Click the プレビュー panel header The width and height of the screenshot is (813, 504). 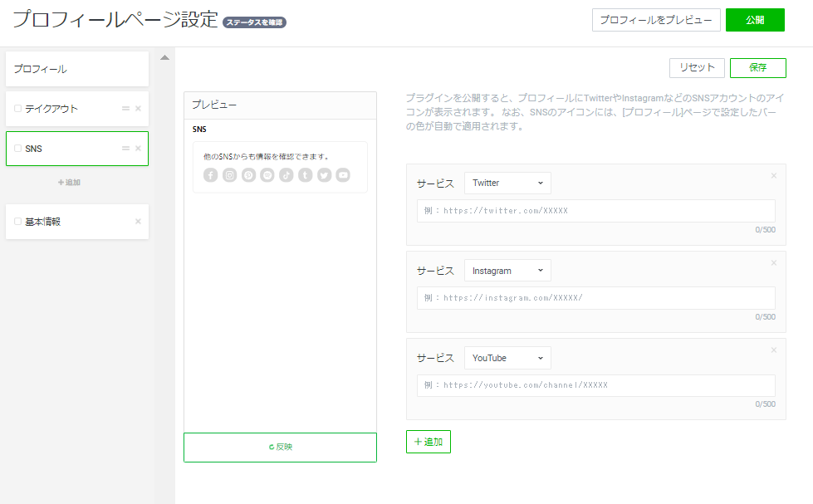coord(280,105)
